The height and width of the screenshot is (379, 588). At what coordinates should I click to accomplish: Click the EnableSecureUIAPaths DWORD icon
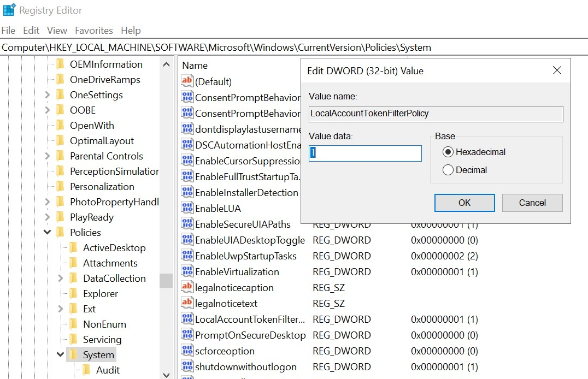(x=187, y=223)
